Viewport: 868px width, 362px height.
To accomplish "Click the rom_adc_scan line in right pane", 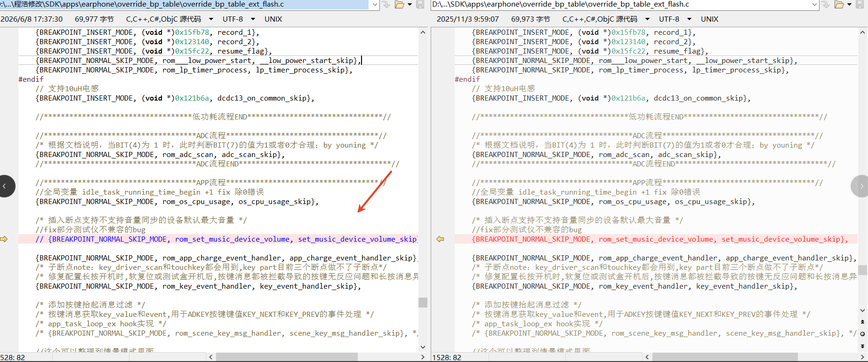I will (x=596, y=155).
